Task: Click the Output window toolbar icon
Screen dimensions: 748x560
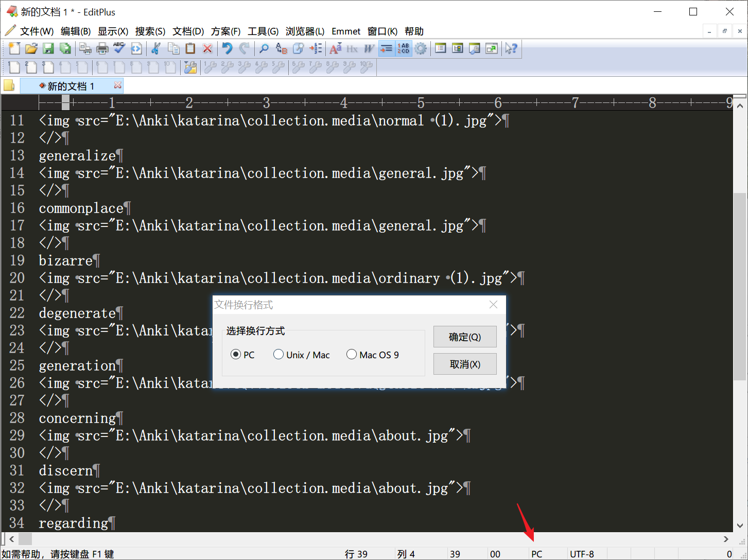Action: [x=475, y=48]
